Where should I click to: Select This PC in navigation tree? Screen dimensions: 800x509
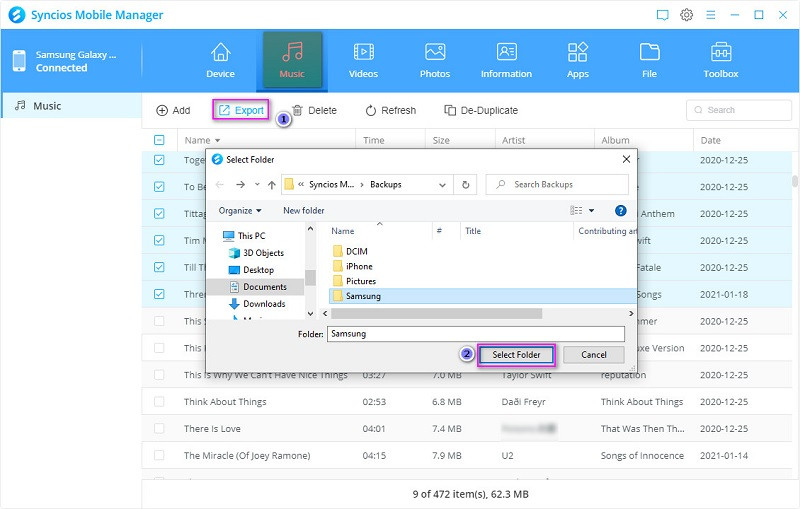[x=244, y=236]
